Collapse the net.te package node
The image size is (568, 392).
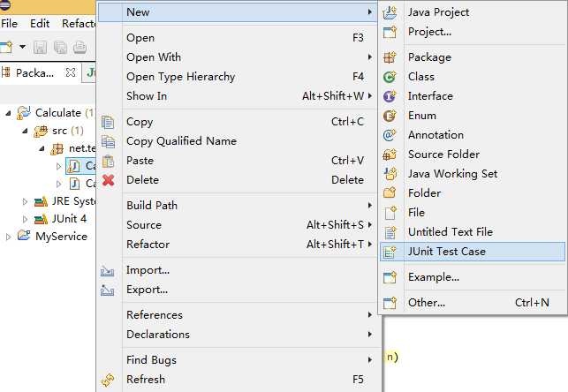(42, 148)
